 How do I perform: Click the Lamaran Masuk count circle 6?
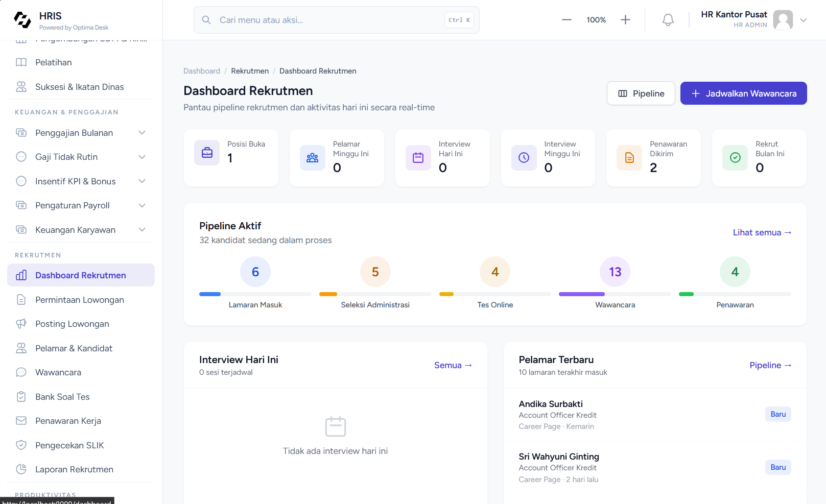[x=255, y=272]
